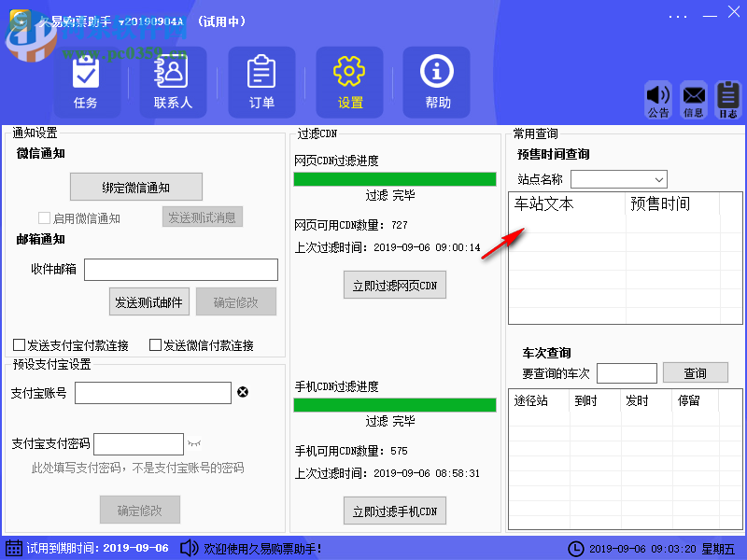Click the 2019-09-06 09:03:20 星期五 clock text
Viewport: 747px width, 560px height.
662,549
